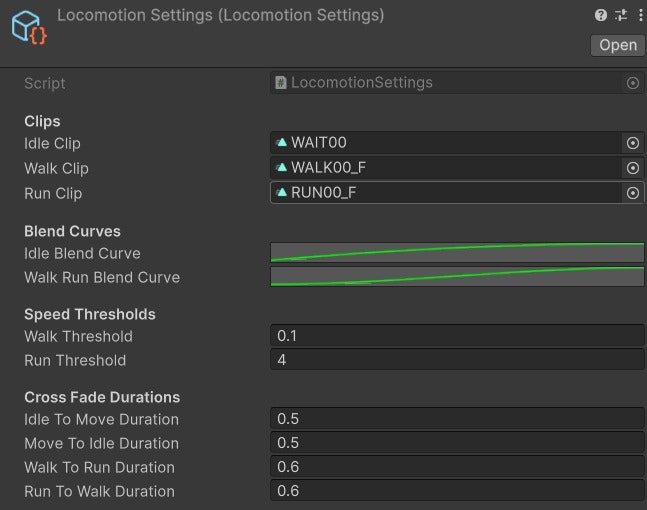Screen dimensions: 647x510
Task: Click the Speed Thresholds section header
Action: [90, 314]
